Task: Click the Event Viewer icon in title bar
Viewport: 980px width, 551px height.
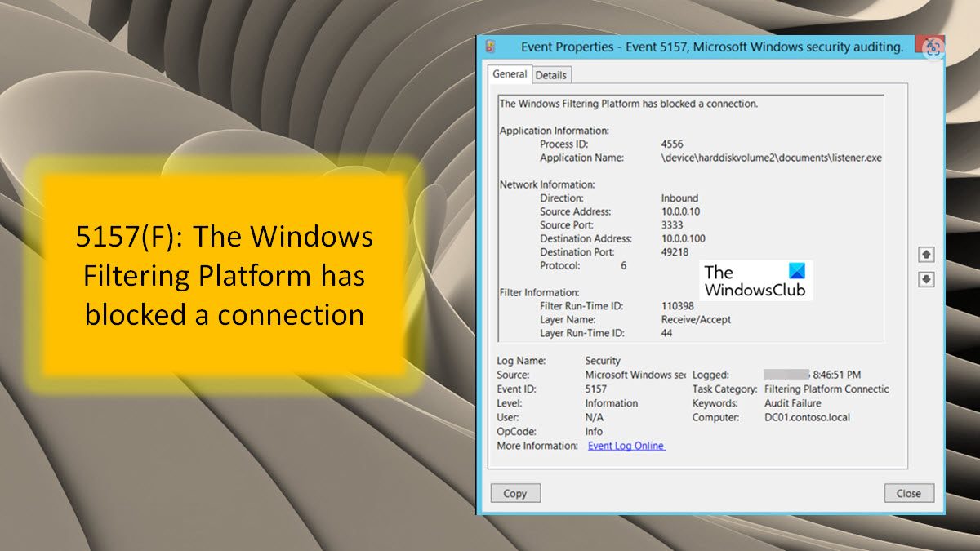Action: 491,47
